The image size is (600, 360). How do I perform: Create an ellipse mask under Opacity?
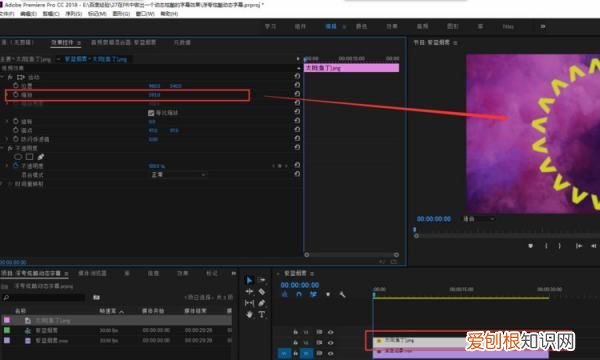point(18,157)
